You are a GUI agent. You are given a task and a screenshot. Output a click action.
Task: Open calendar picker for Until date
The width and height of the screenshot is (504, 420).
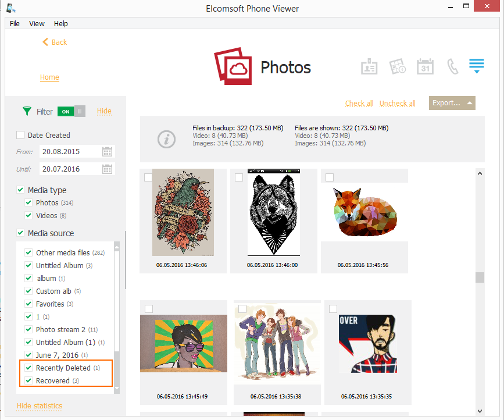tap(107, 169)
